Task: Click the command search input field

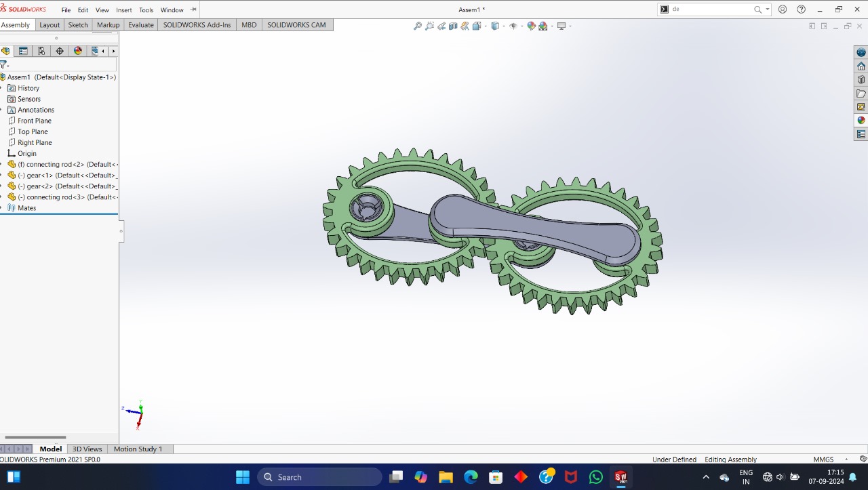Action: click(x=711, y=9)
